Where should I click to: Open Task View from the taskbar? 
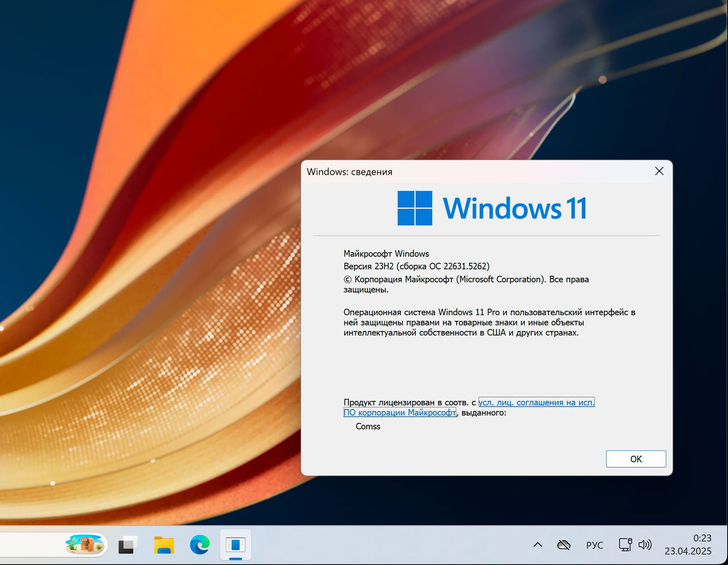tap(127, 545)
